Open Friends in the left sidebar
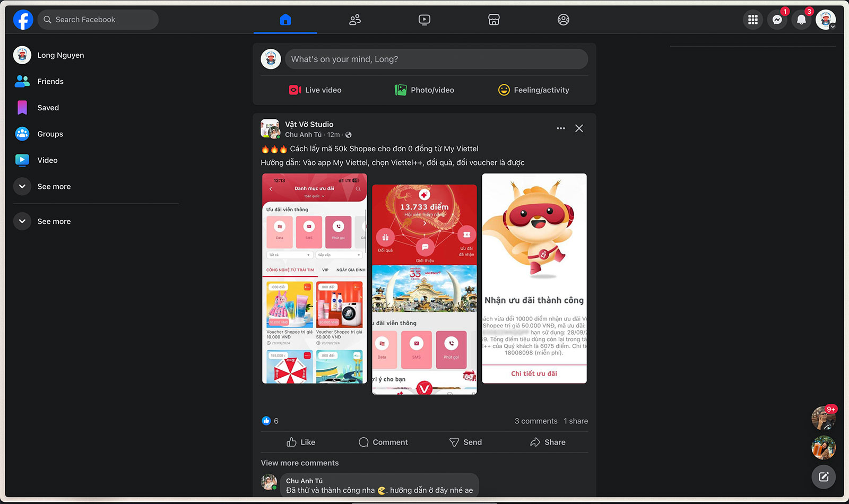The height and width of the screenshot is (504, 849). click(96, 81)
